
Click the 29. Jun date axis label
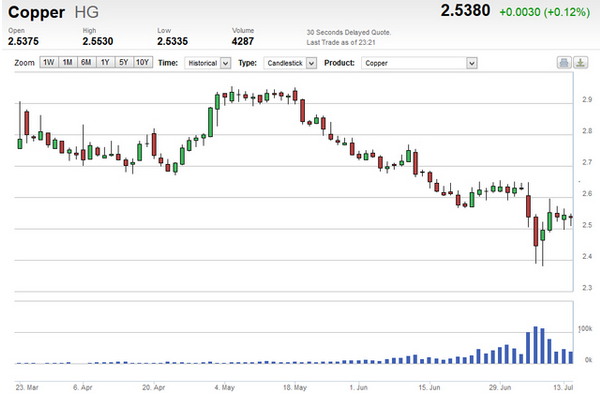[500, 388]
